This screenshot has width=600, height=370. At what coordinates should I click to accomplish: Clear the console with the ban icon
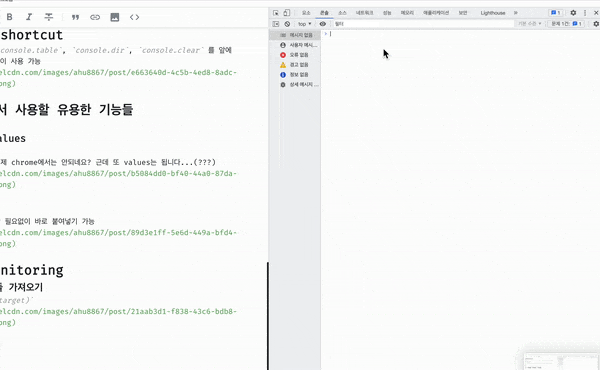287,24
